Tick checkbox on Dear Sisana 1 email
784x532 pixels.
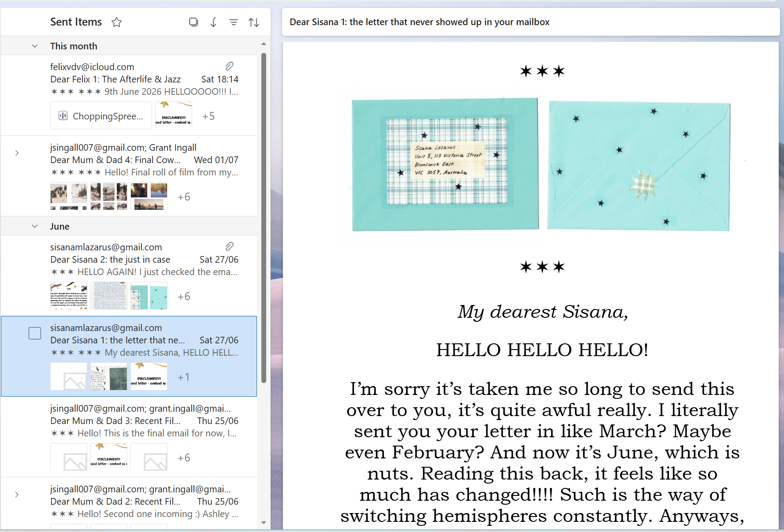coord(35,333)
